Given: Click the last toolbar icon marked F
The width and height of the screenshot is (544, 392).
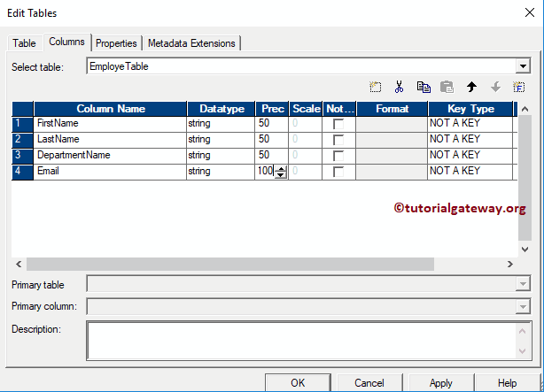Looking at the screenshot, I should 519,87.
